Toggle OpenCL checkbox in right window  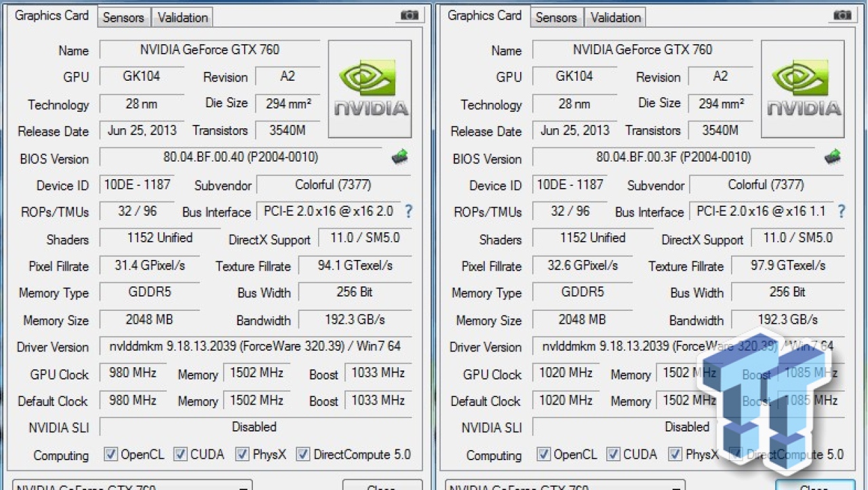[x=543, y=454]
